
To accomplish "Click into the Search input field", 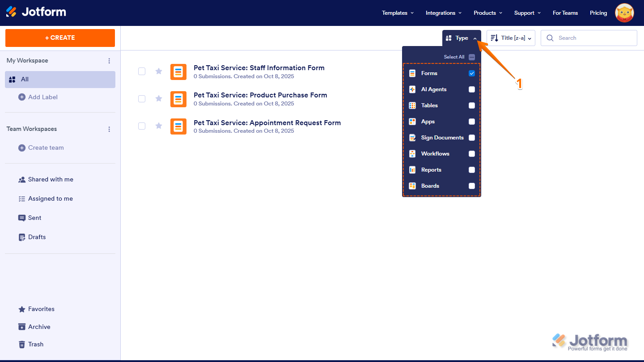I will tap(589, 38).
